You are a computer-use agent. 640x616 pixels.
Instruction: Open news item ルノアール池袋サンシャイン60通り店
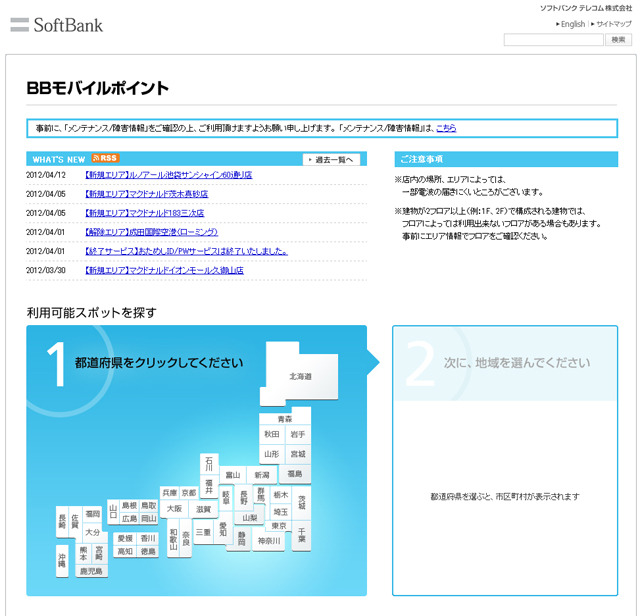coord(168,175)
